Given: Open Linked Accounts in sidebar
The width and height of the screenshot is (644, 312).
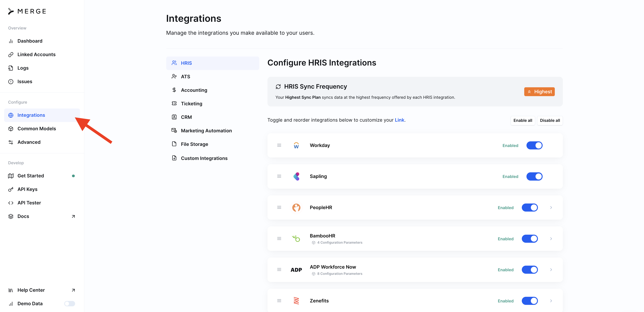Looking at the screenshot, I should click(x=36, y=54).
